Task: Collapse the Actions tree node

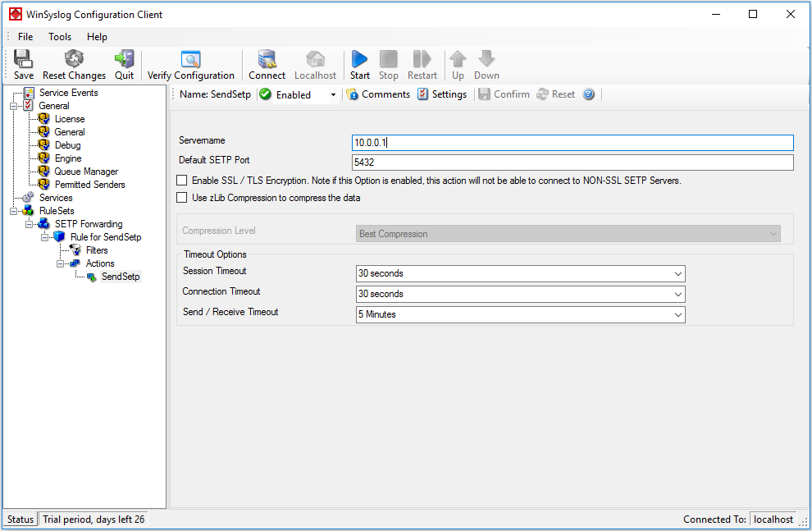Action: click(60, 263)
